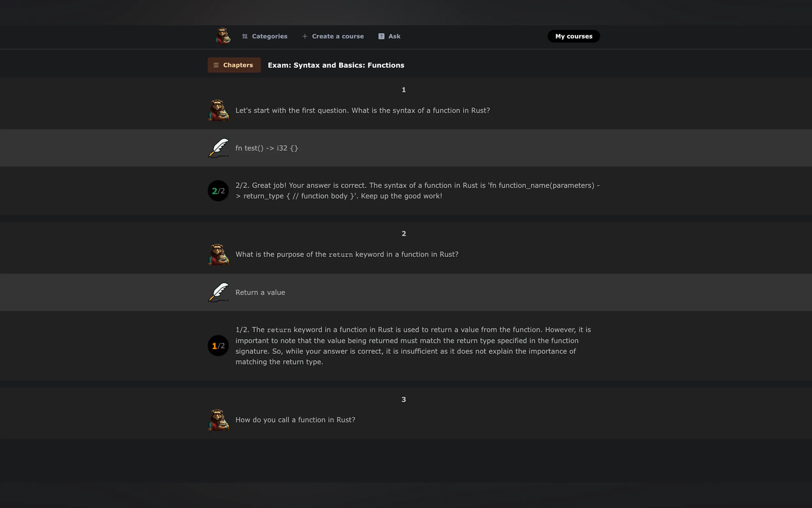Click the quill icon beside the fn test answer

[218, 148]
